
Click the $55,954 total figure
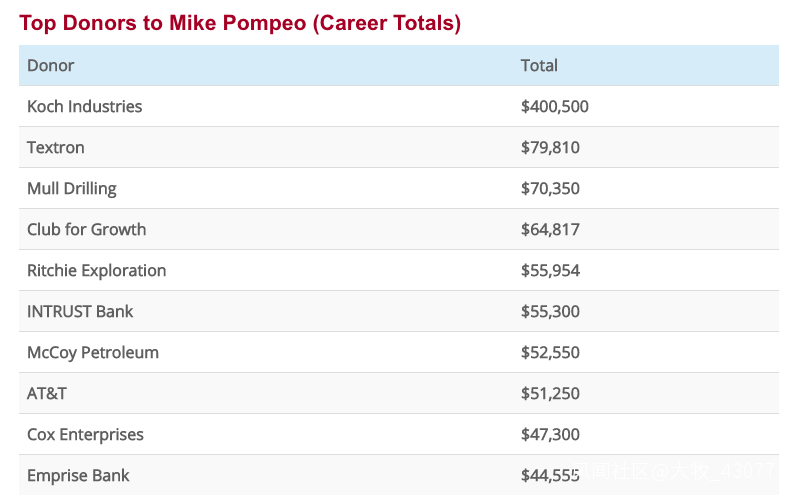click(550, 271)
